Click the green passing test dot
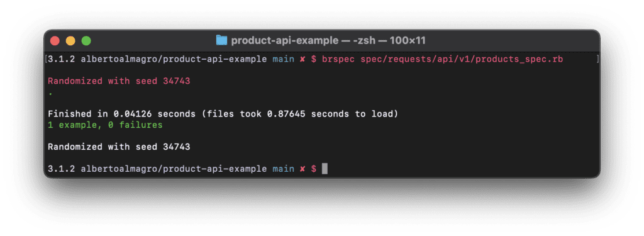The image size is (644, 236). point(50,95)
